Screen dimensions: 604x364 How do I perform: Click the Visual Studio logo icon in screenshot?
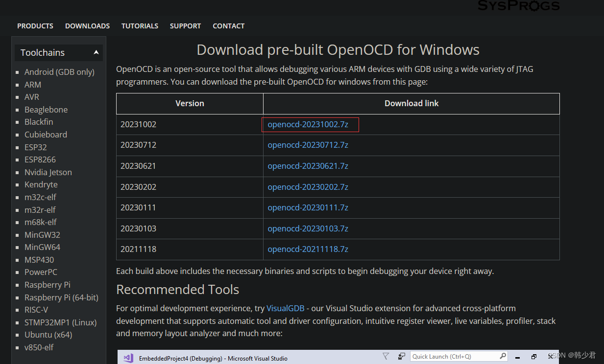(128, 358)
